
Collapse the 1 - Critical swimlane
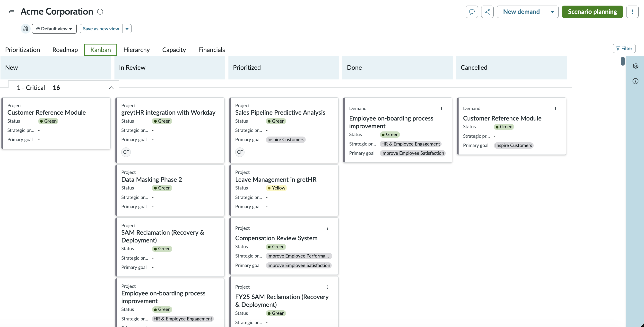click(111, 88)
